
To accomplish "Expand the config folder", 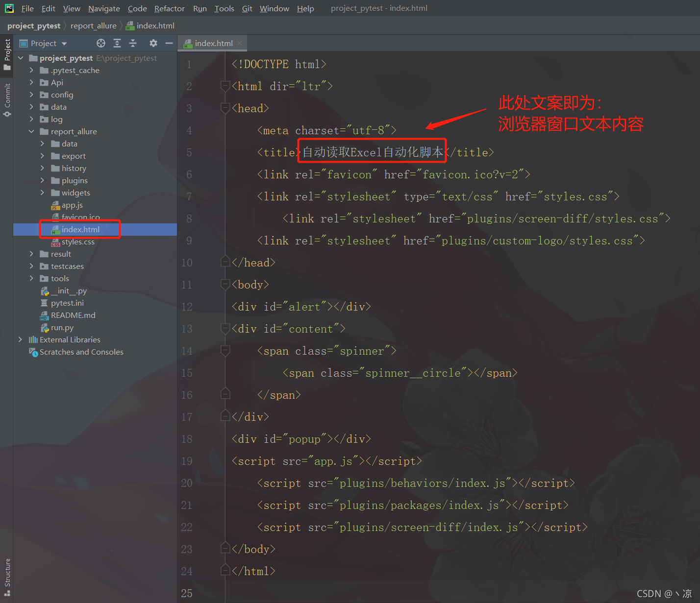I will (31, 95).
